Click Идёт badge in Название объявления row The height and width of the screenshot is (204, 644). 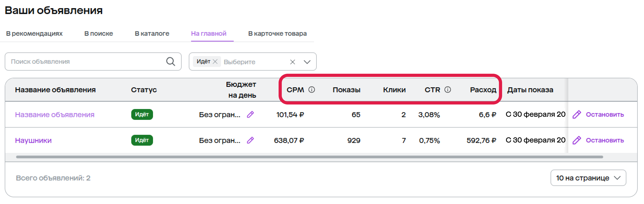point(142,114)
